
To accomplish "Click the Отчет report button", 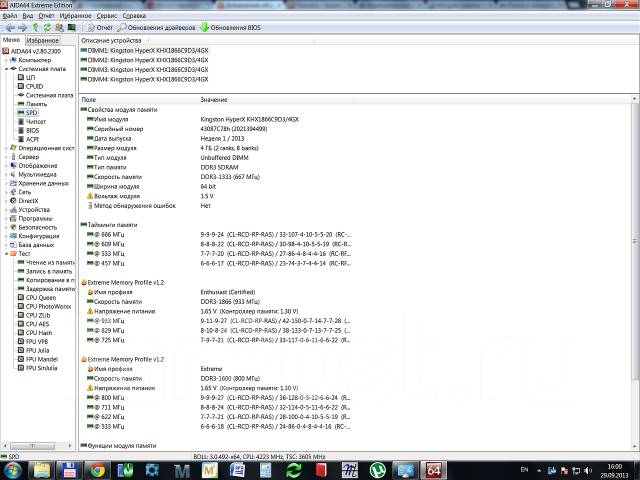I will pos(98,28).
